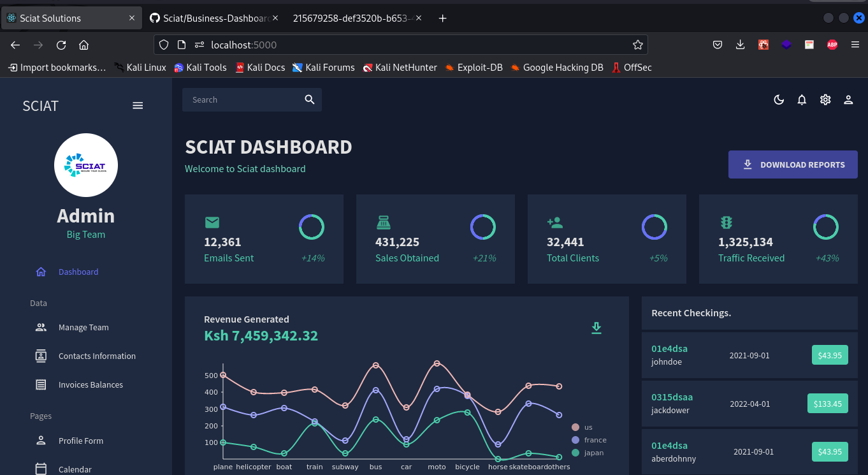Toggle the us series in chart legend
Viewport: 868px width, 475px height.
coord(584,427)
